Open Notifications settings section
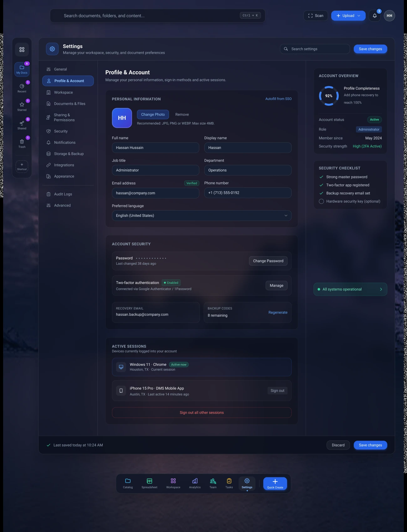Image resolution: width=407 pixels, height=532 pixels. click(68, 142)
